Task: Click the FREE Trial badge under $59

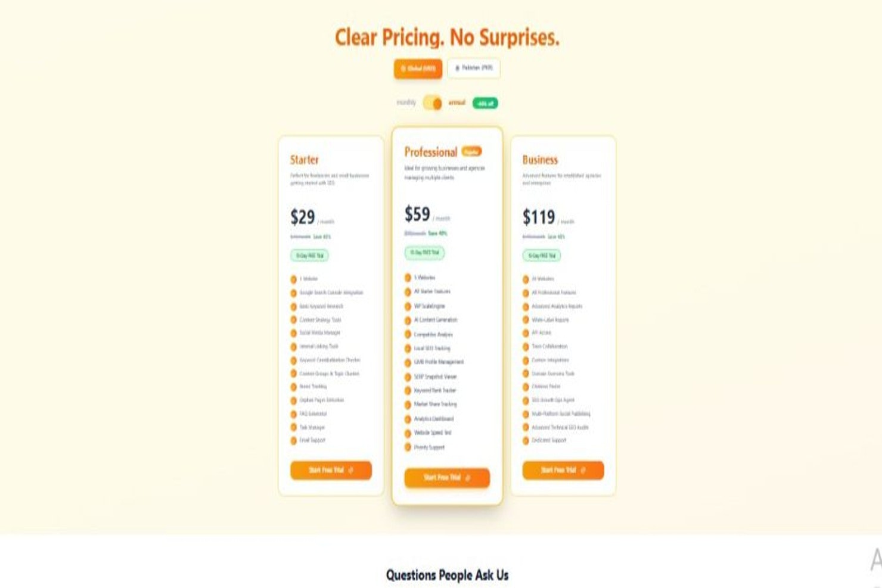Action: [425, 253]
